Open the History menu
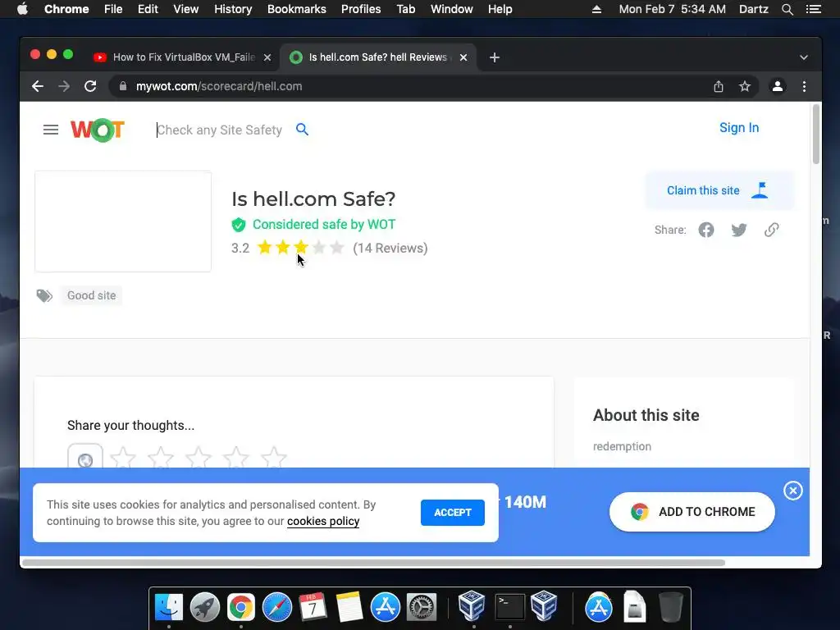Viewport: 840px width, 630px height. [233, 9]
